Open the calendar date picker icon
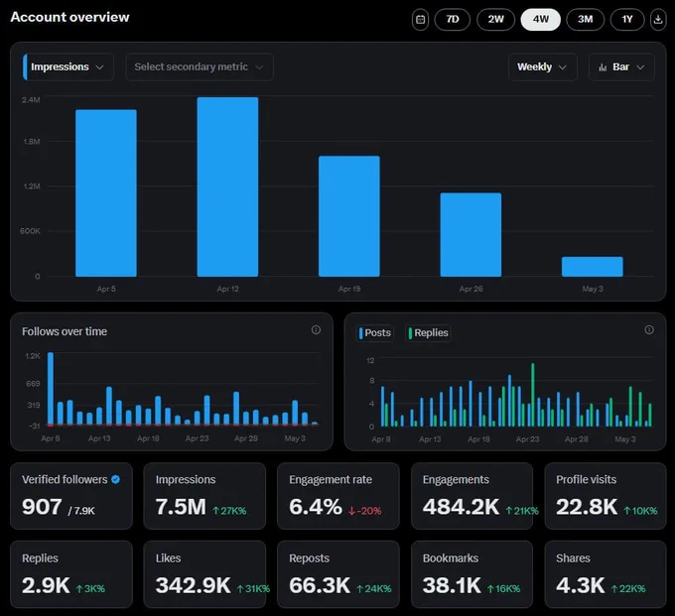This screenshot has width=675, height=616. [x=420, y=20]
